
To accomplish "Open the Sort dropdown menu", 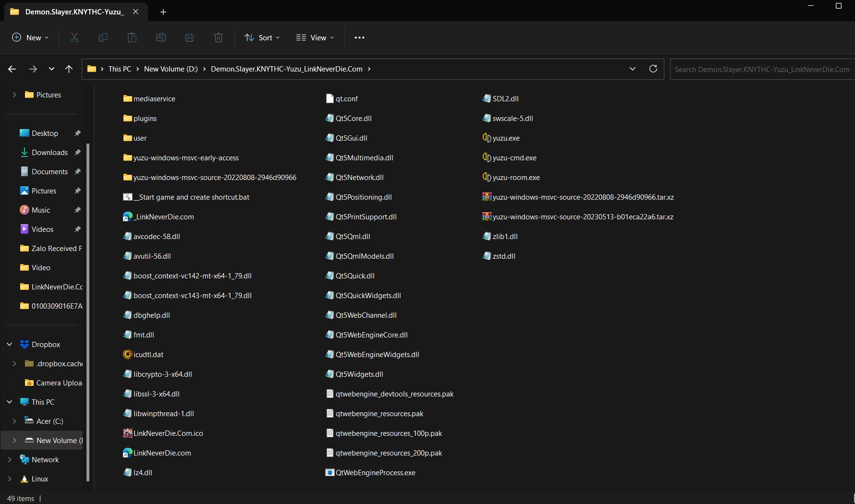I will (262, 37).
